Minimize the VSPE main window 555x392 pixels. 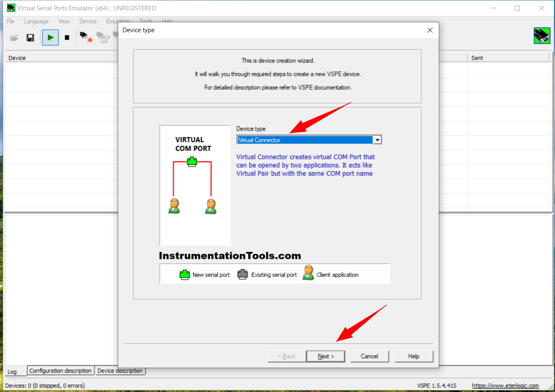point(493,8)
